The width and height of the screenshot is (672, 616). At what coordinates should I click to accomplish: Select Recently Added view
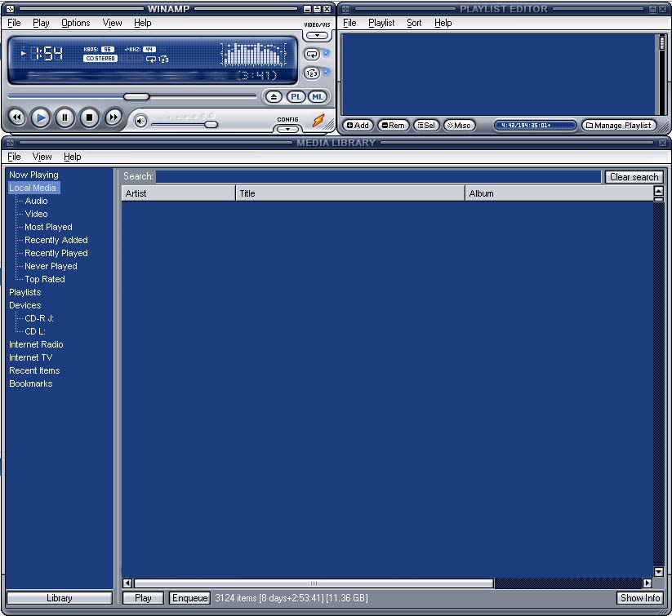[56, 240]
